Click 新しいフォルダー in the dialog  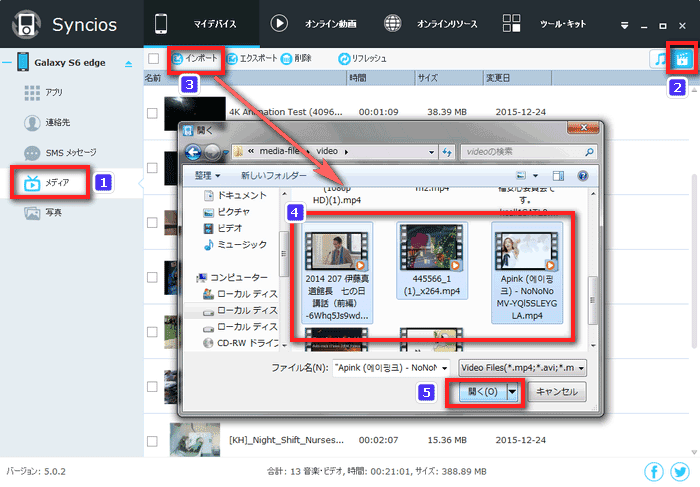(x=274, y=176)
